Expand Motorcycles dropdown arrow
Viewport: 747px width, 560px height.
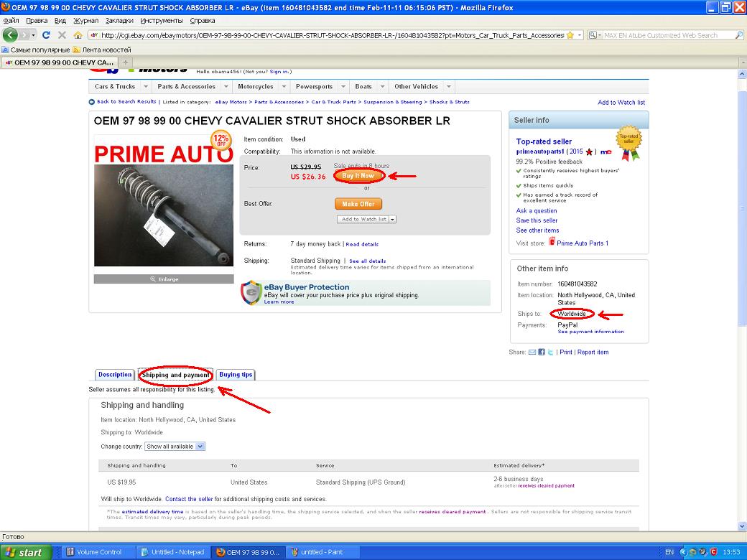pyautogui.click(x=284, y=87)
